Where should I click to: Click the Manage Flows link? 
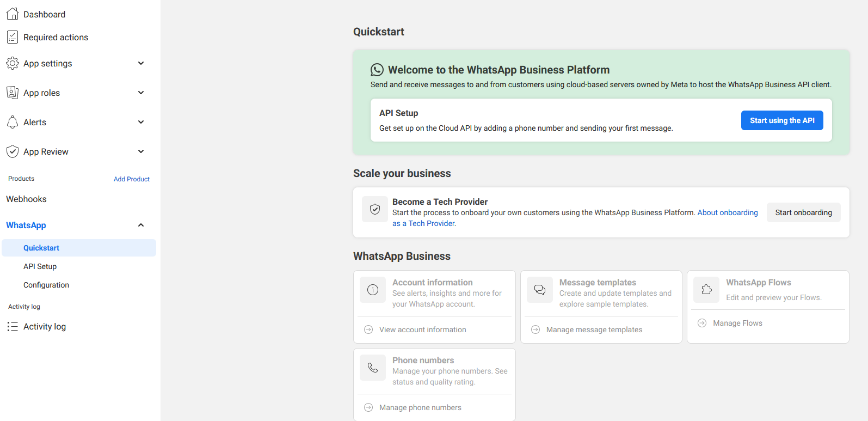click(737, 323)
